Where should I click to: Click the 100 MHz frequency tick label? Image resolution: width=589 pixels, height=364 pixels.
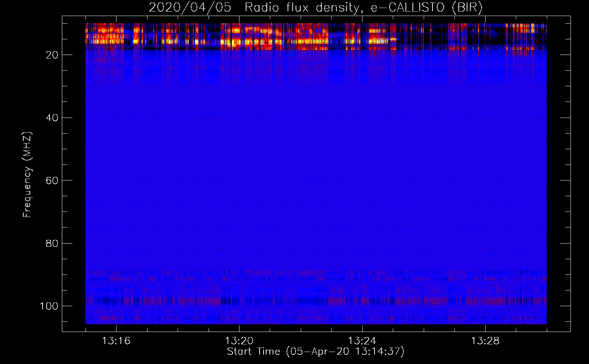coord(49,306)
